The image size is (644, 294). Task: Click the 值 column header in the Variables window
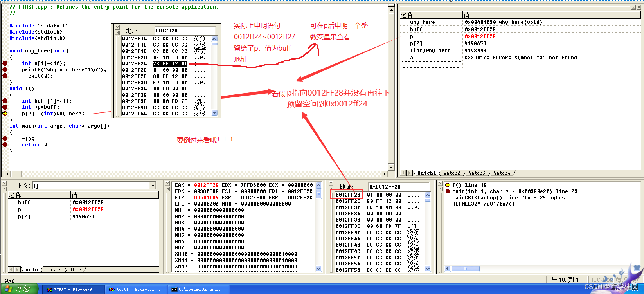[114, 195]
